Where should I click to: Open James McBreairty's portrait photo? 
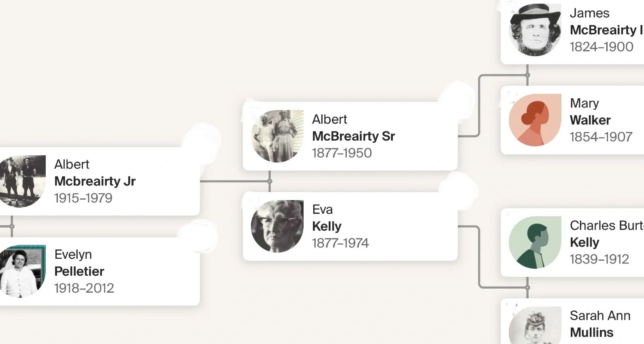(x=535, y=30)
